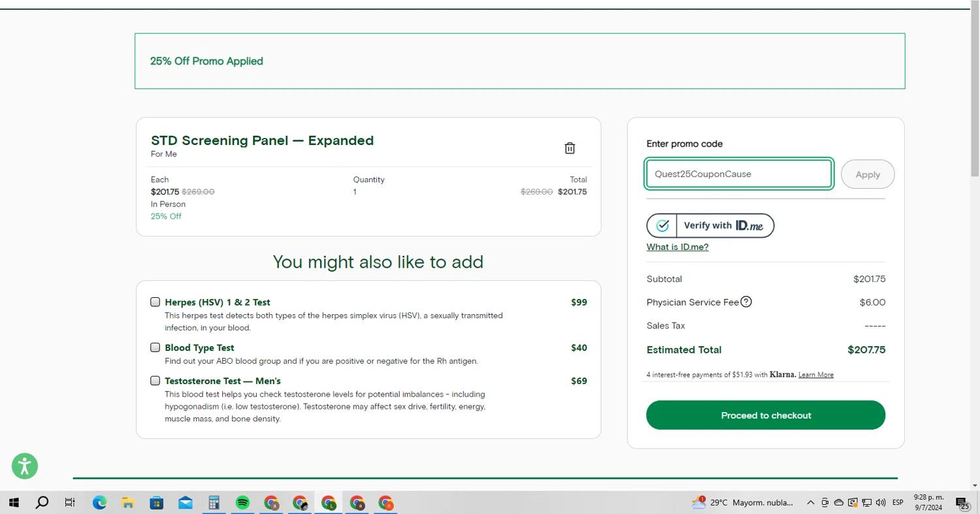Click the Subtotal $201.75 amount
Viewport: 980px width, 514px height.
point(869,279)
